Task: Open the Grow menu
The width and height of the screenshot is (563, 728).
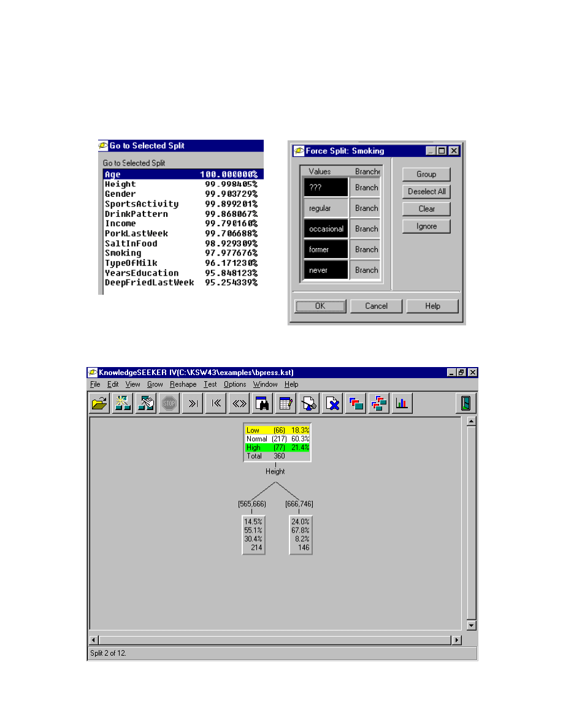Action: (x=155, y=384)
